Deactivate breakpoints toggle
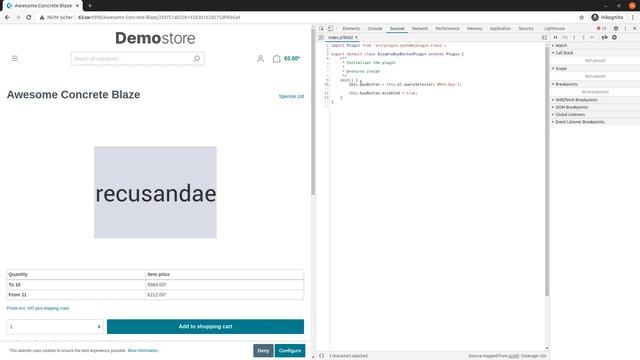 click(x=604, y=37)
